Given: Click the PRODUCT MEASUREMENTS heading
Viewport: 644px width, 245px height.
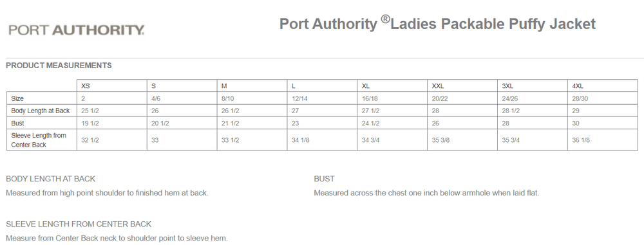Looking at the screenshot, I should tap(59, 66).
